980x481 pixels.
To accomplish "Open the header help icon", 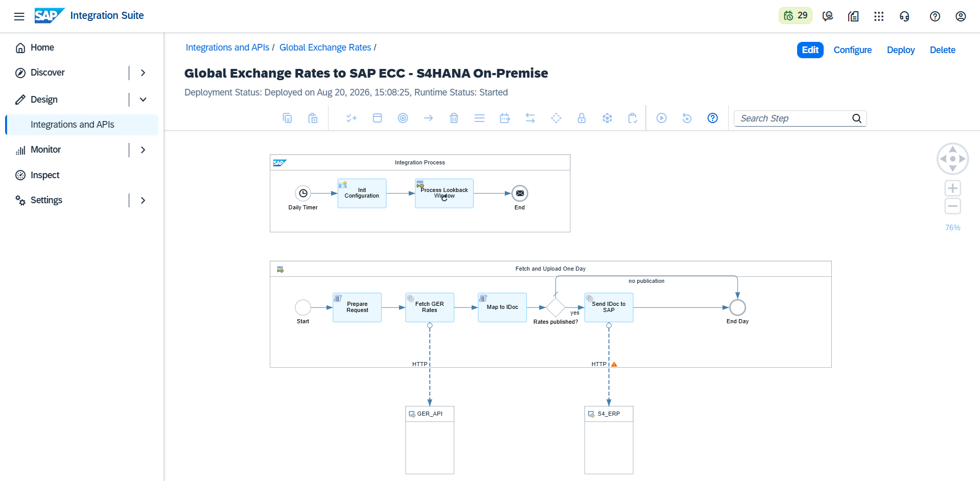I will click(x=935, y=16).
